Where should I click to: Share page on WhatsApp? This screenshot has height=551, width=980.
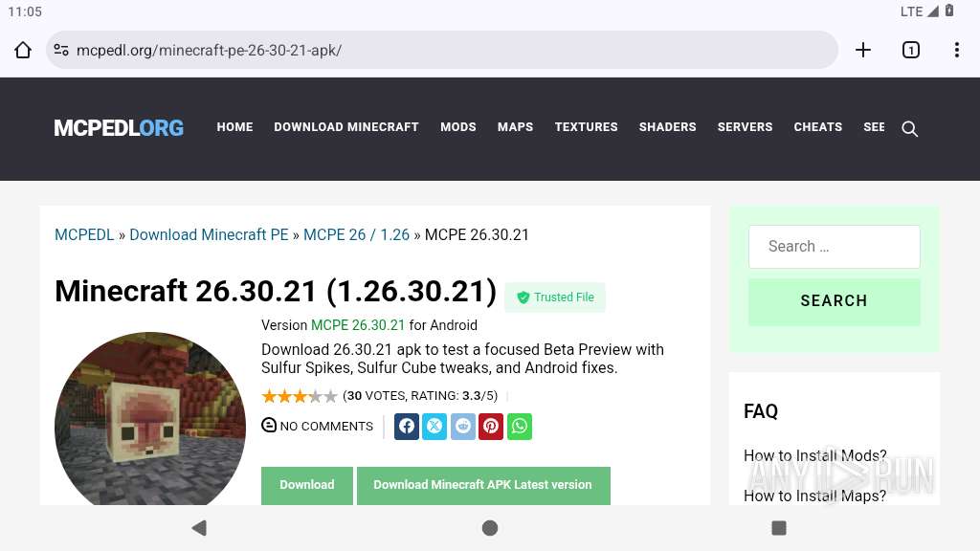pos(520,427)
